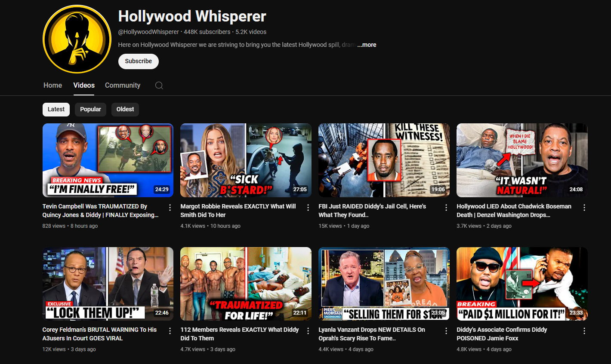
Task: Click "828 views" under Tevin Campbell video
Action: pos(54,226)
